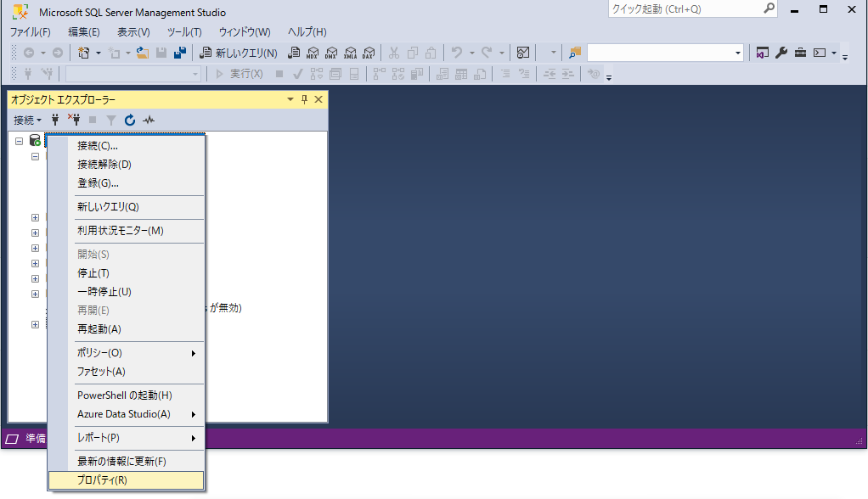Screen dimensions: 868x499
Task: Click the DMX query icon
Action: pyautogui.click(x=331, y=53)
